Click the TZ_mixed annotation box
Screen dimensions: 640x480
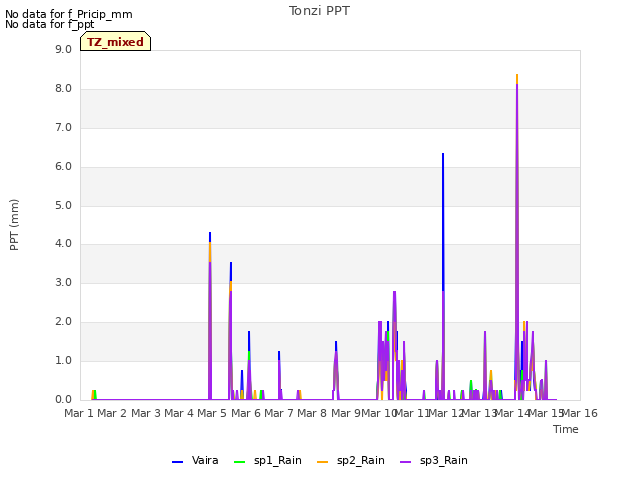116,41
